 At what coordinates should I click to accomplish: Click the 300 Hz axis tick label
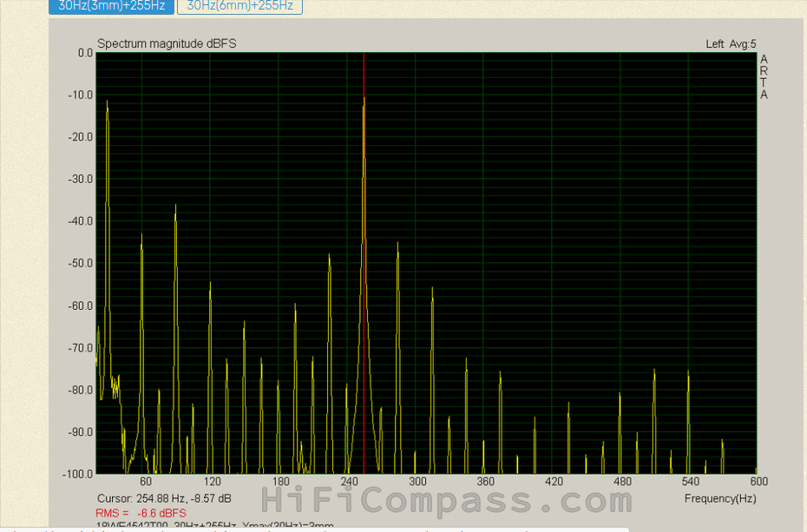pos(418,482)
